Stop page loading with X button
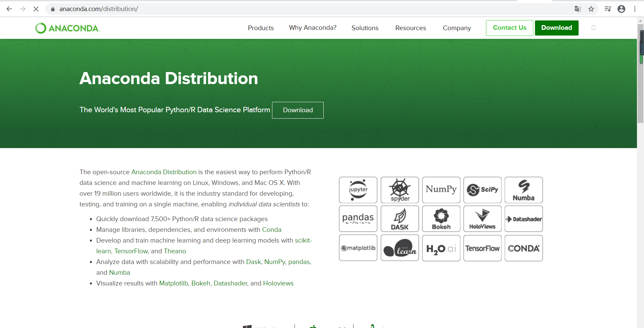Viewport: 644px width, 328px height. [x=36, y=9]
